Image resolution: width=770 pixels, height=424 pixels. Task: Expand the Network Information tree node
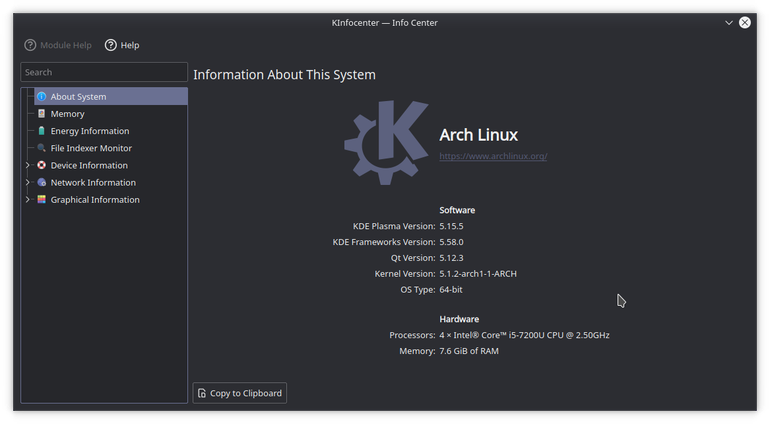click(x=28, y=182)
